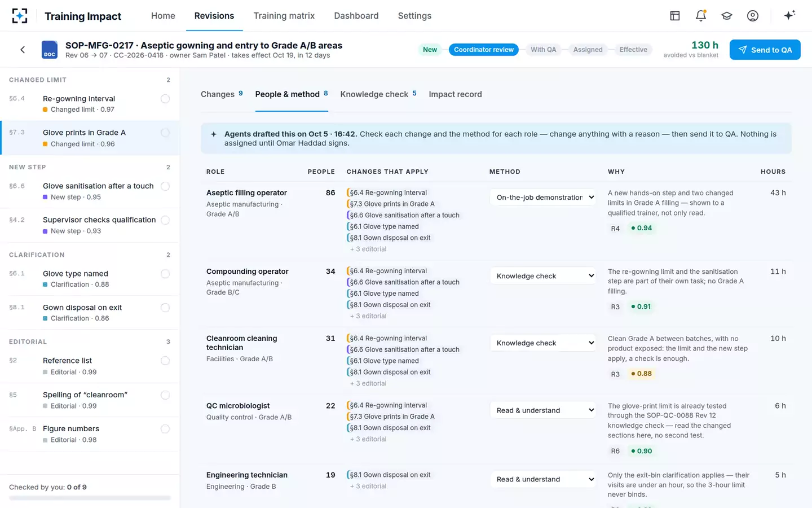Open notifications bell
812x508 pixels.
click(x=701, y=16)
